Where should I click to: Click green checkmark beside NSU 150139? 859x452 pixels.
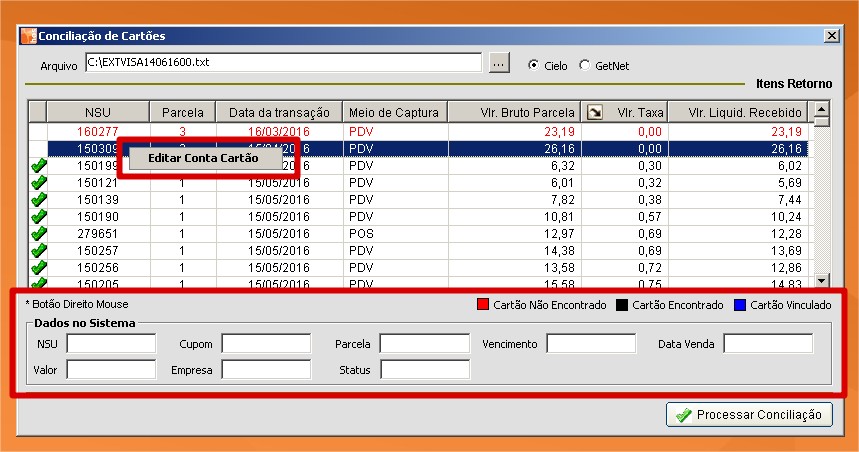tap(39, 200)
